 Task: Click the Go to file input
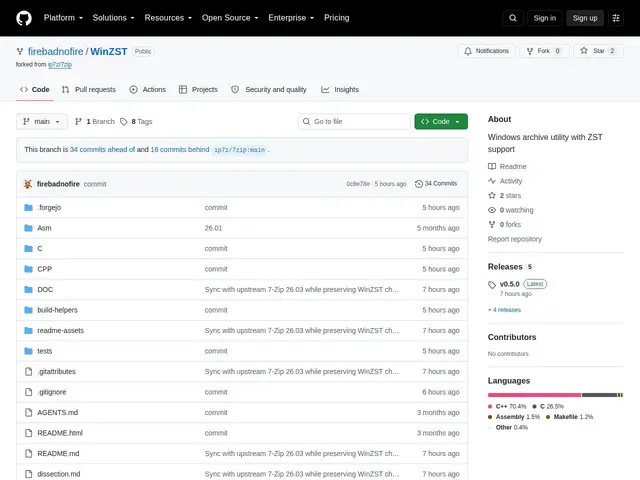pos(354,122)
